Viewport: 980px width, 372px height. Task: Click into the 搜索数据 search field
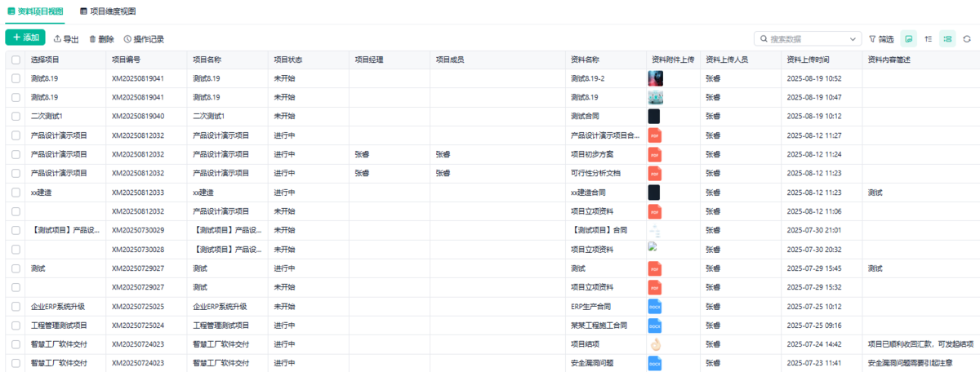click(x=808, y=38)
